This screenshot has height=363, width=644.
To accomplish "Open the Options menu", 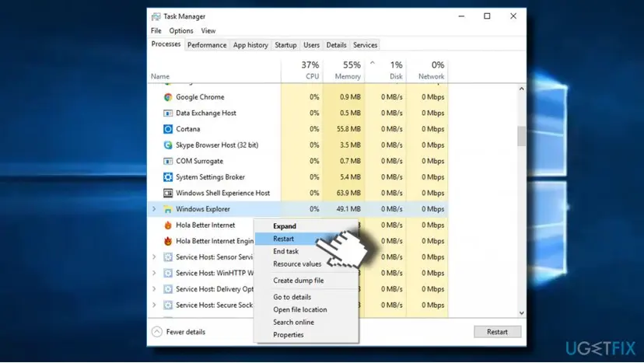I will click(181, 31).
